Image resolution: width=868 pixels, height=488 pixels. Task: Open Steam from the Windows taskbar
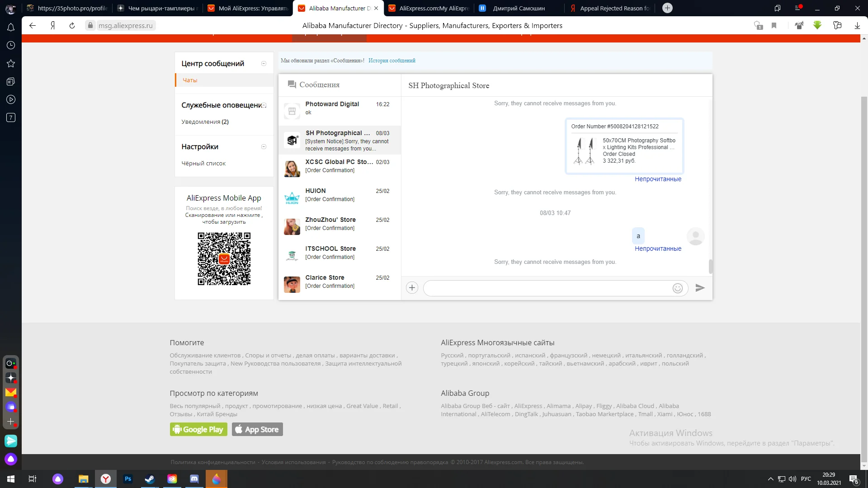pos(150,479)
